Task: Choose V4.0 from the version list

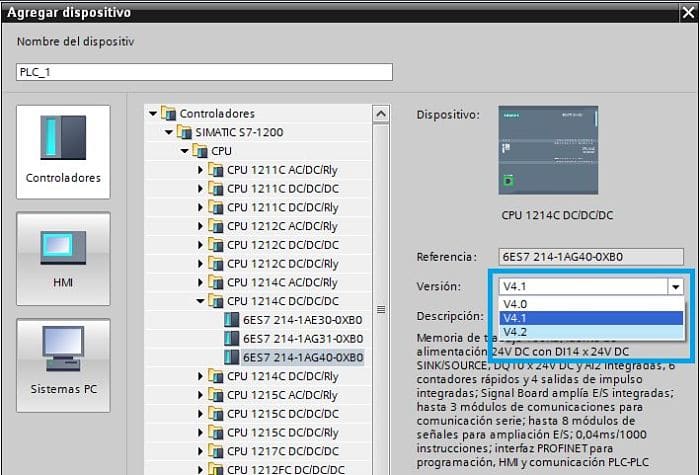Action: click(x=591, y=304)
